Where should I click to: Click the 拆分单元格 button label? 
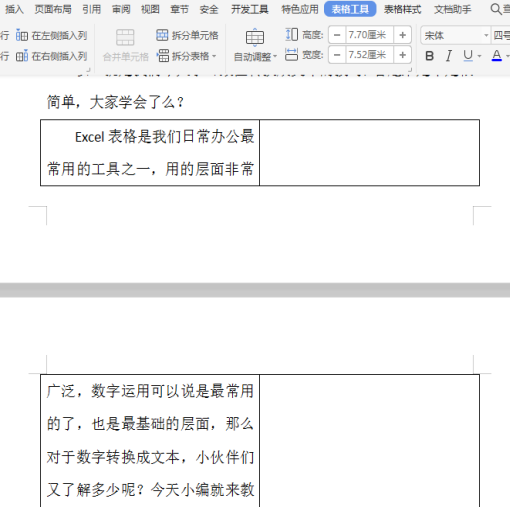point(195,35)
